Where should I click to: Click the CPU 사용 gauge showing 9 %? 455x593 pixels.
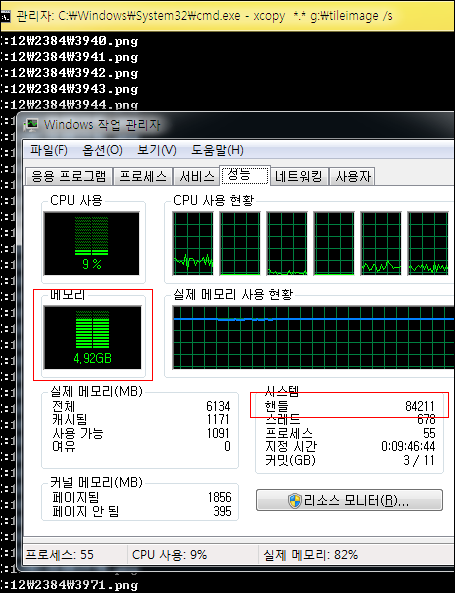(x=92, y=244)
